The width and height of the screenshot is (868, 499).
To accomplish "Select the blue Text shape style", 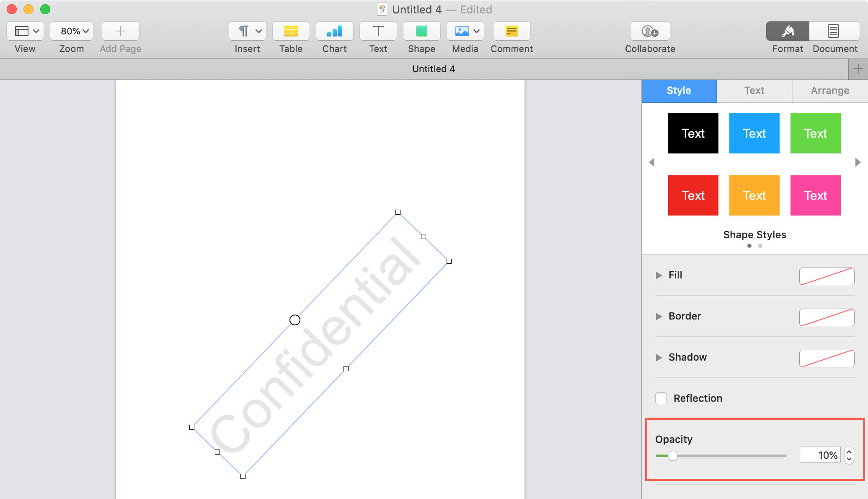I will pos(754,133).
